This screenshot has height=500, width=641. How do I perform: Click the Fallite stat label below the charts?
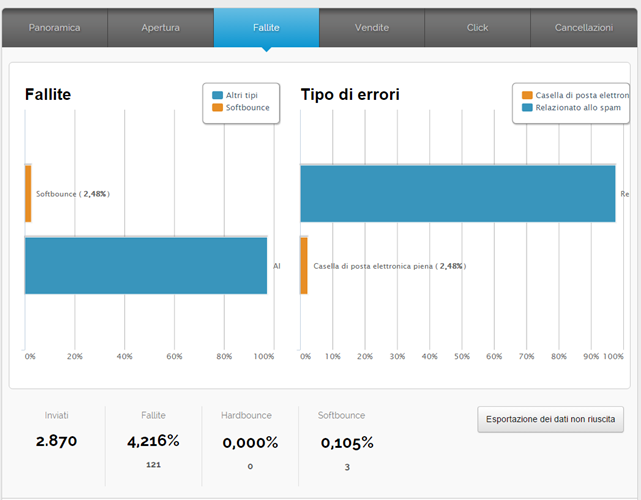point(153,415)
